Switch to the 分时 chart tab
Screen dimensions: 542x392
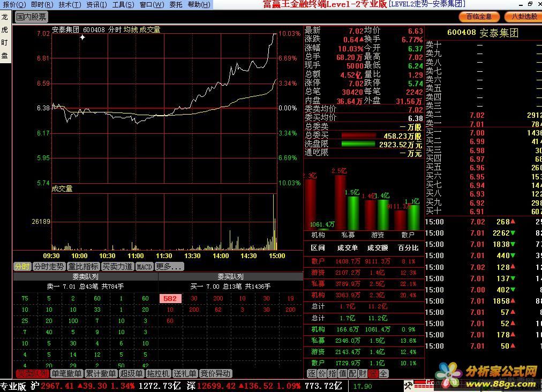[22, 267]
